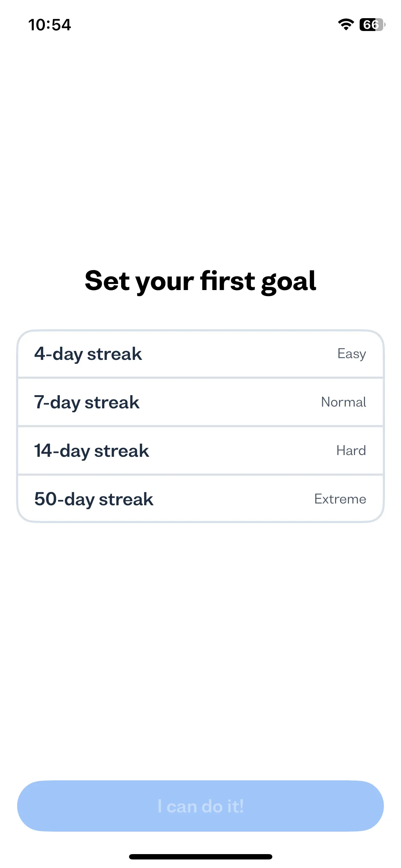Image resolution: width=401 pixels, height=868 pixels.
Task: Tap the number 14 in Hard row
Action: pyautogui.click(x=43, y=450)
